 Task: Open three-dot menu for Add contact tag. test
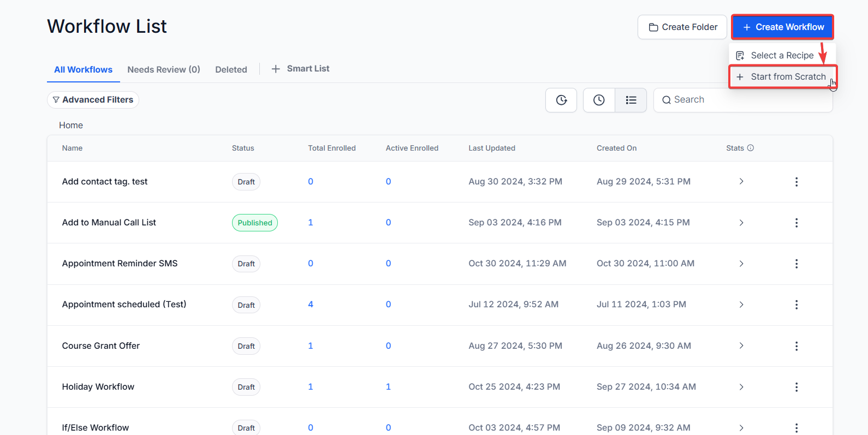coord(796,182)
